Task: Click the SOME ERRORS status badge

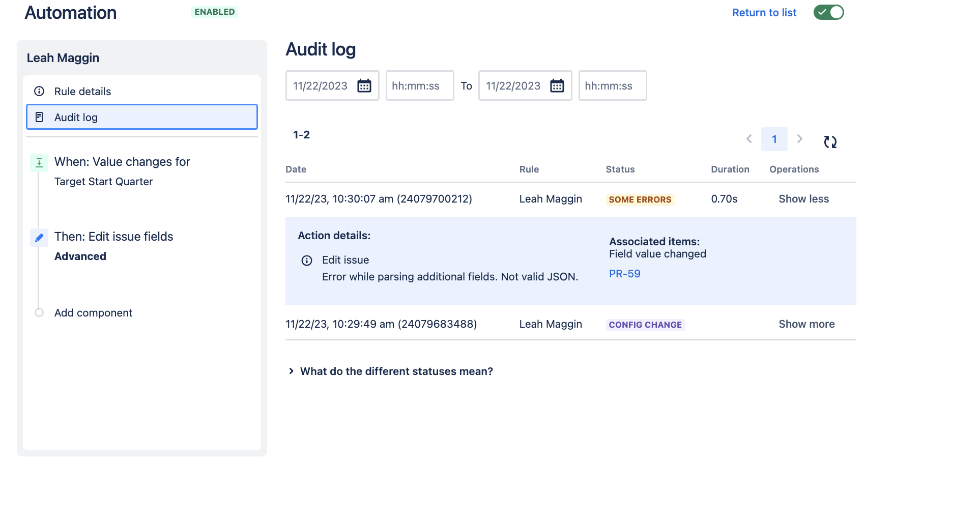Action: pyautogui.click(x=640, y=199)
